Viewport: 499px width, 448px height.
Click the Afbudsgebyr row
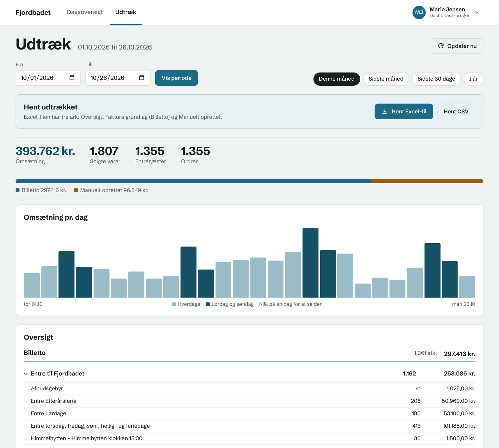pos(249,388)
